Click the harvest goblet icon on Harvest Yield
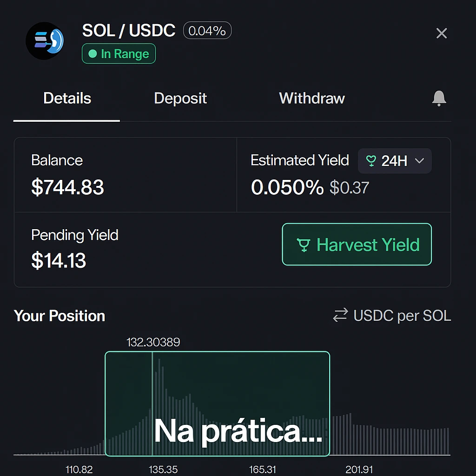476x476 pixels. (x=304, y=245)
